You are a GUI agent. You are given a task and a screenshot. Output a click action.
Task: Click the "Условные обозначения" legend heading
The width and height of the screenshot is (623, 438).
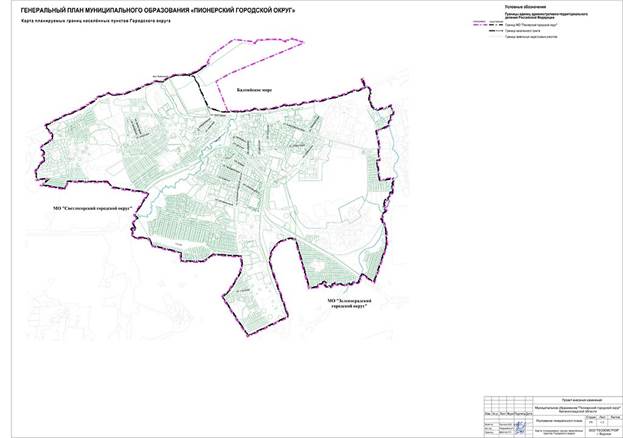525,8
